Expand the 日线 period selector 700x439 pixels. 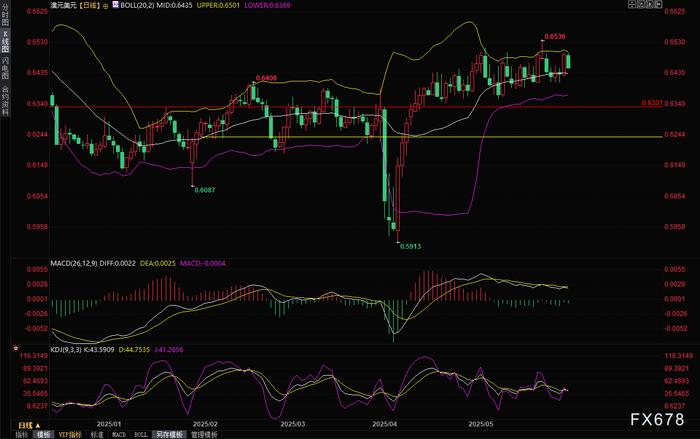point(29,425)
